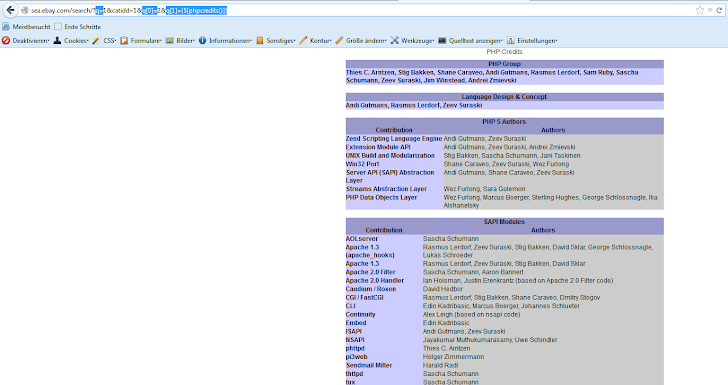
Task: Click the SAPI Modules table header
Action: 504,222
